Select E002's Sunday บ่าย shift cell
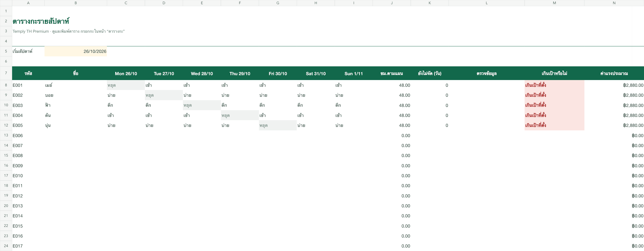644x251 pixels. click(354, 95)
